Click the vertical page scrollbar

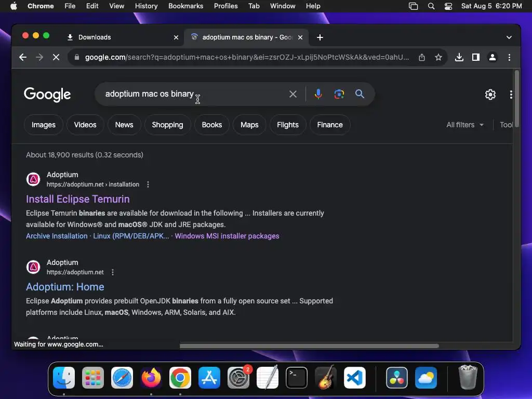click(x=517, y=99)
